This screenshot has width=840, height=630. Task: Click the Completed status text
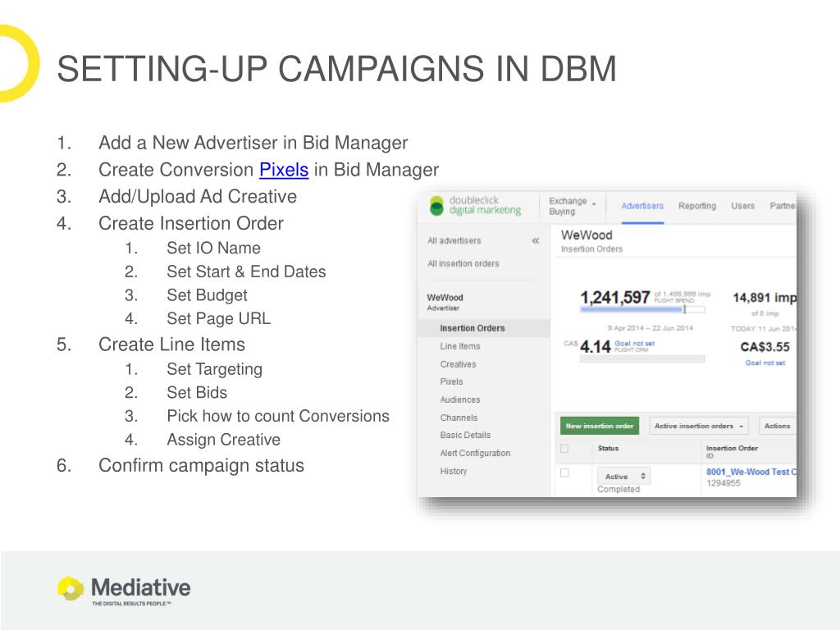619,490
